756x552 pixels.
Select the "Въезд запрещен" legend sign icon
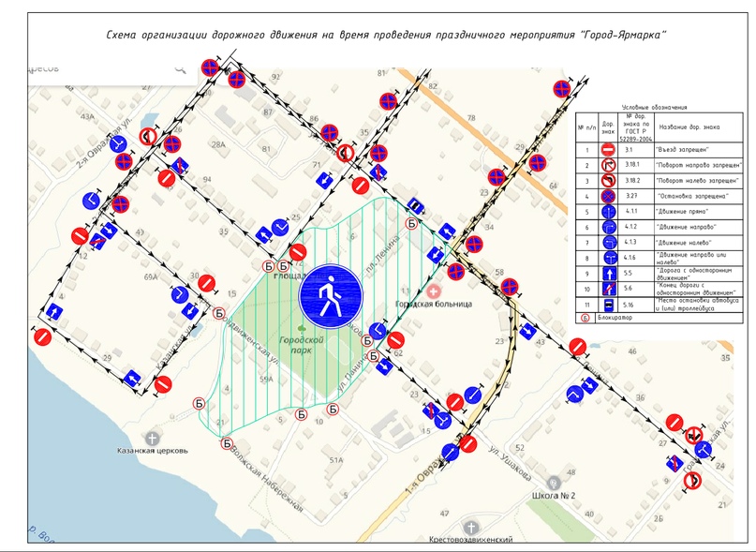coord(607,148)
